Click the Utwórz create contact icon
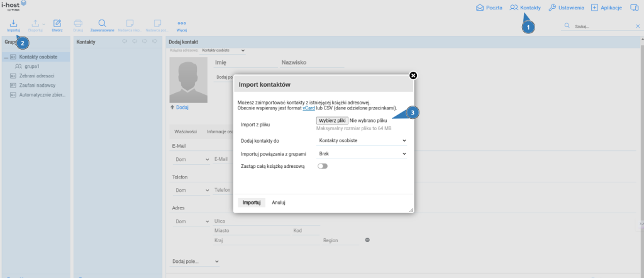Viewport: 644px width, 278px height. pyautogui.click(x=57, y=25)
